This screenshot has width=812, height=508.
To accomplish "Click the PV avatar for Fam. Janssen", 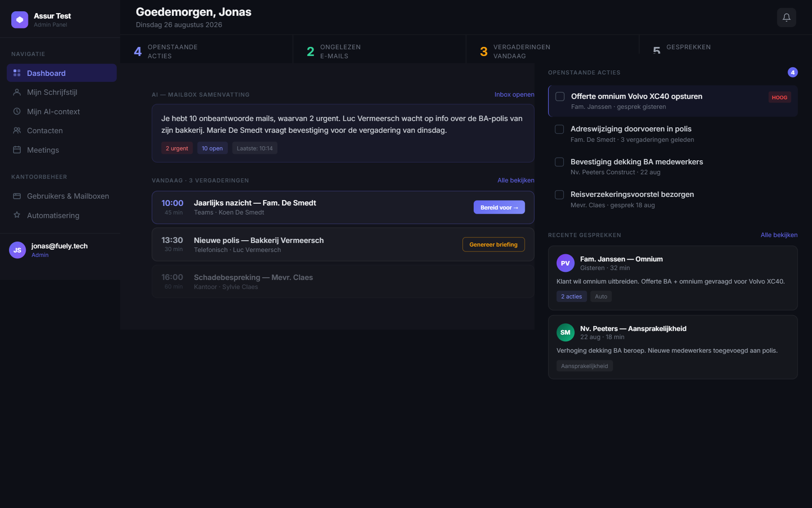I will [x=565, y=263].
